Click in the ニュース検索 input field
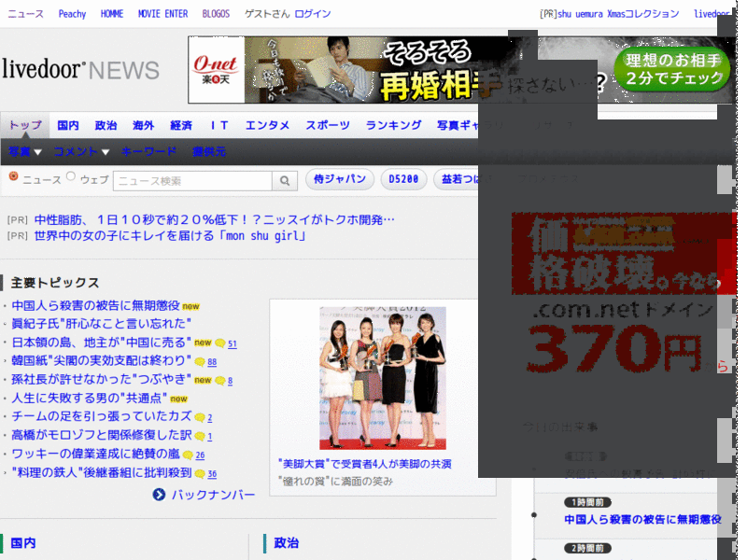 click(x=192, y=181)
